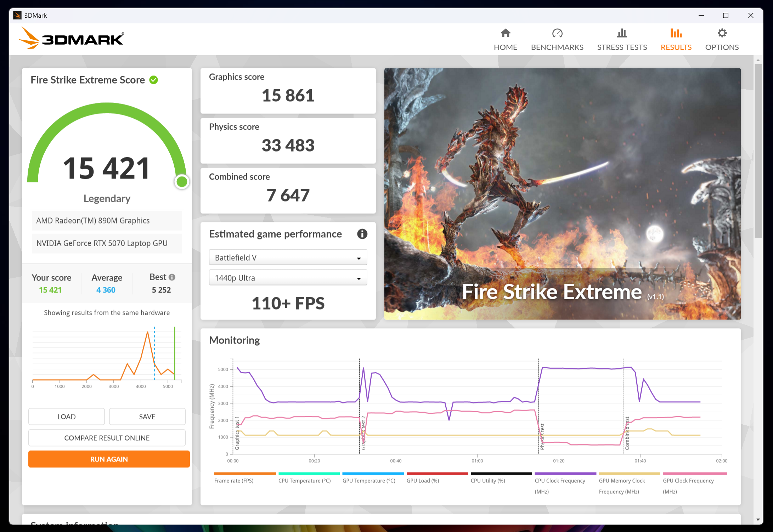The image size is (773, 532).
Task: Click the Monitoring section heading
Action: [x=235, y=340]
